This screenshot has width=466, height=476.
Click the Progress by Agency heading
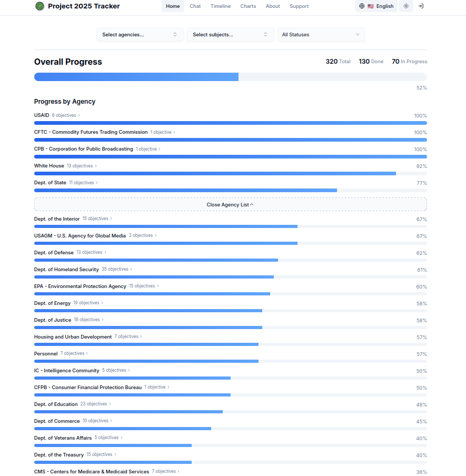point(65,102)
